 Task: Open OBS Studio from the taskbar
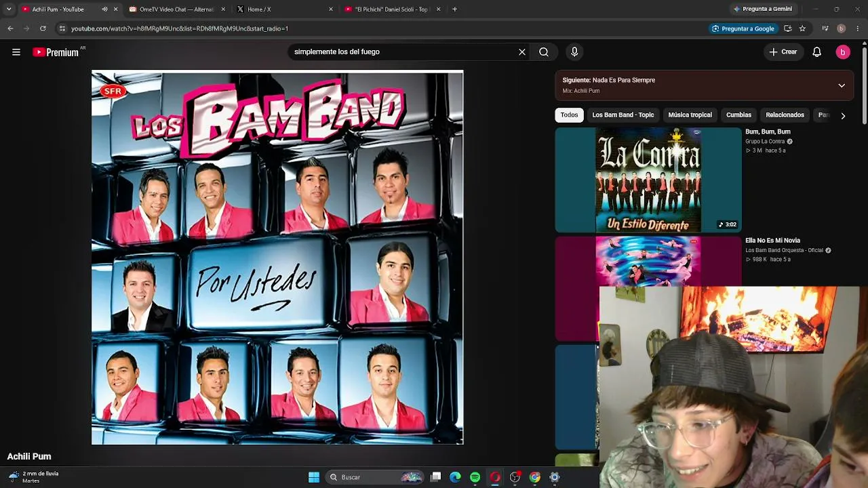click(x=515, y=477)
